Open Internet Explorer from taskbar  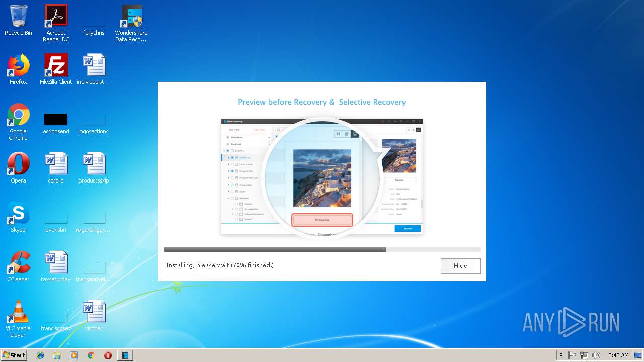(40, 355)
